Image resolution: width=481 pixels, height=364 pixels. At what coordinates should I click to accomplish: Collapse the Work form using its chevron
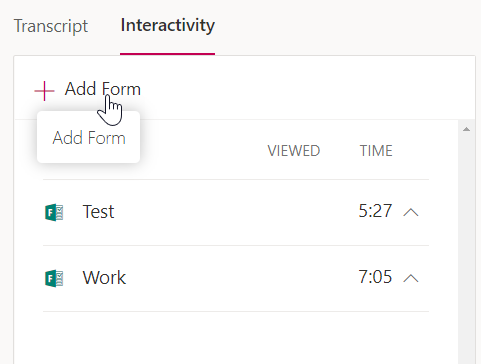[411, 278]
